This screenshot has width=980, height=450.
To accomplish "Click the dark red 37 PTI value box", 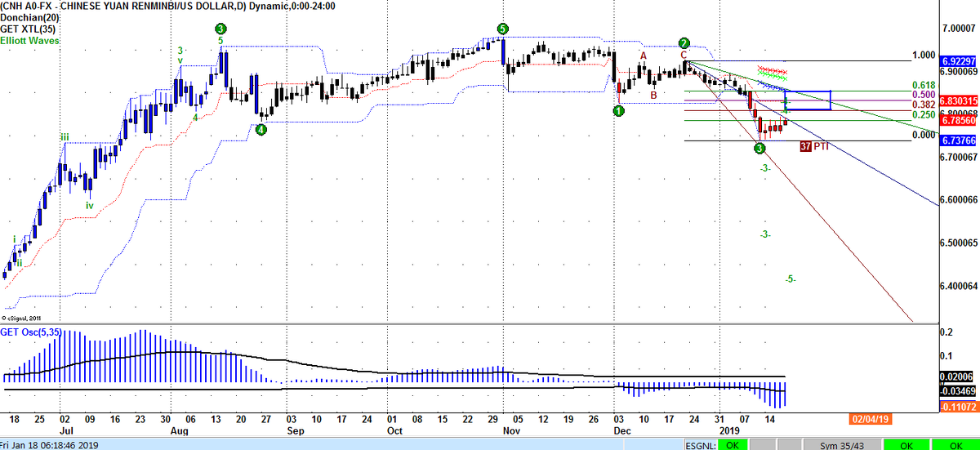I will click(805, 147).
